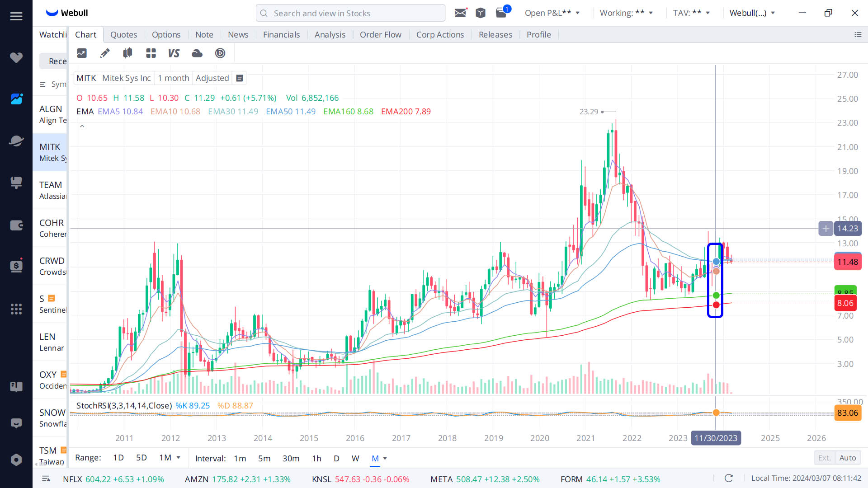Viewport: 868px width, 488px height.
Task: Click the list icon at the tab bar's right end
Action: coord(858,35)
